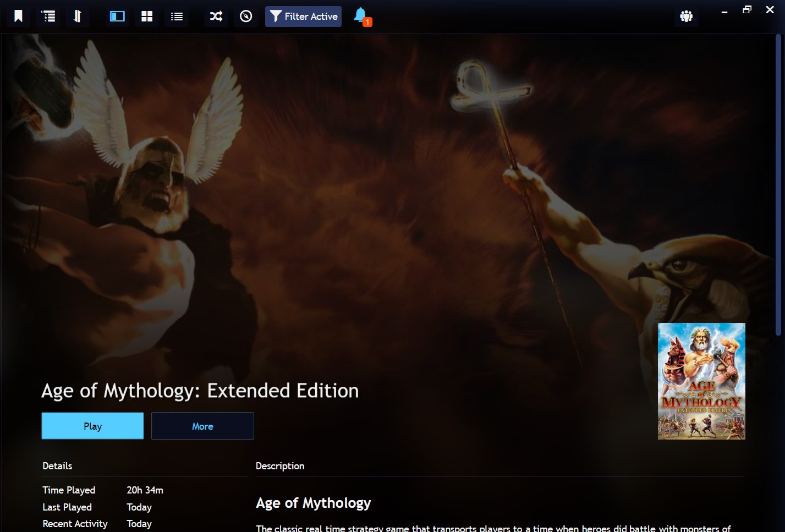Click the 'Description' section heading
This screenshot has width=785, height=532.
[280, 466]
